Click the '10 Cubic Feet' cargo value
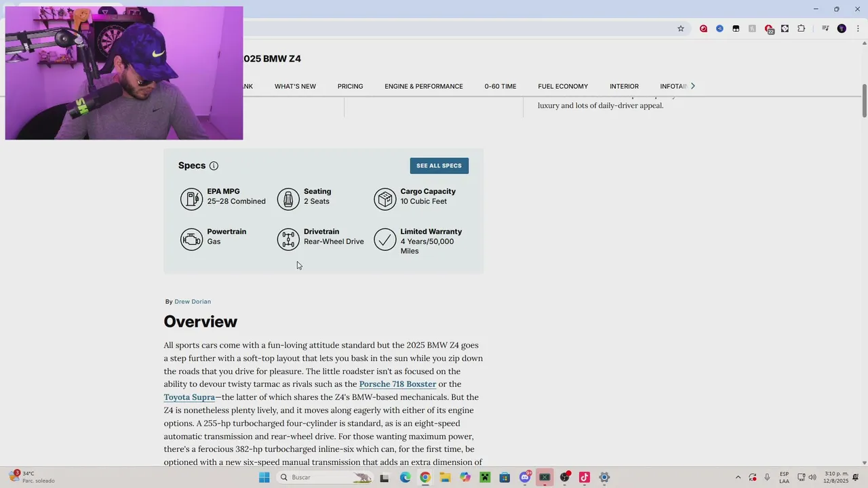This screenshot has width=868, height=488. coord(423,201)
